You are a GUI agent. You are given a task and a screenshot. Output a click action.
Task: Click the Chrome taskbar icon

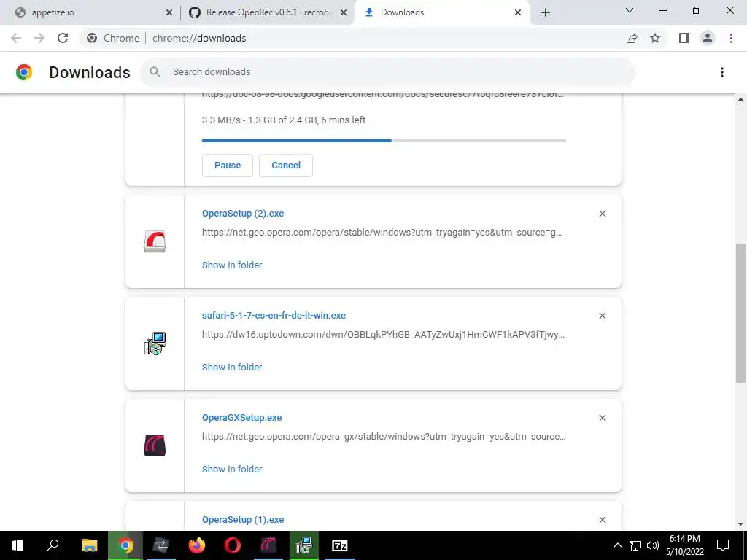[x=125, y=545]
